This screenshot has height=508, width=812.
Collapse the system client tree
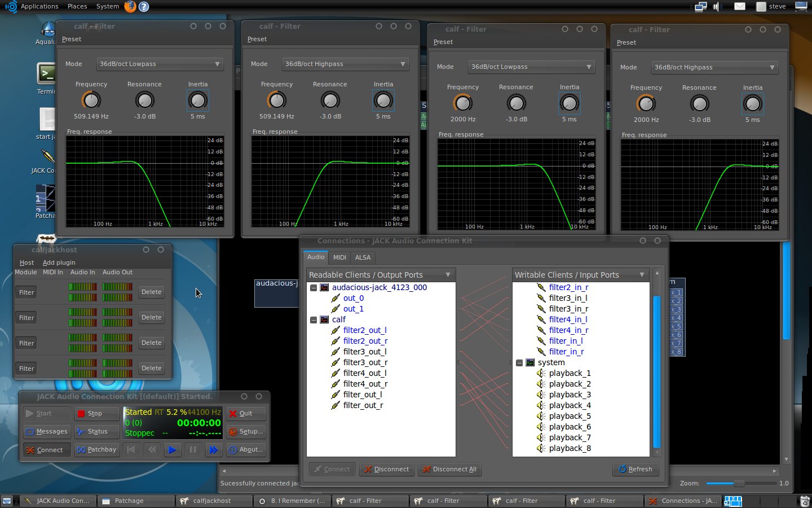pos(519,362)
